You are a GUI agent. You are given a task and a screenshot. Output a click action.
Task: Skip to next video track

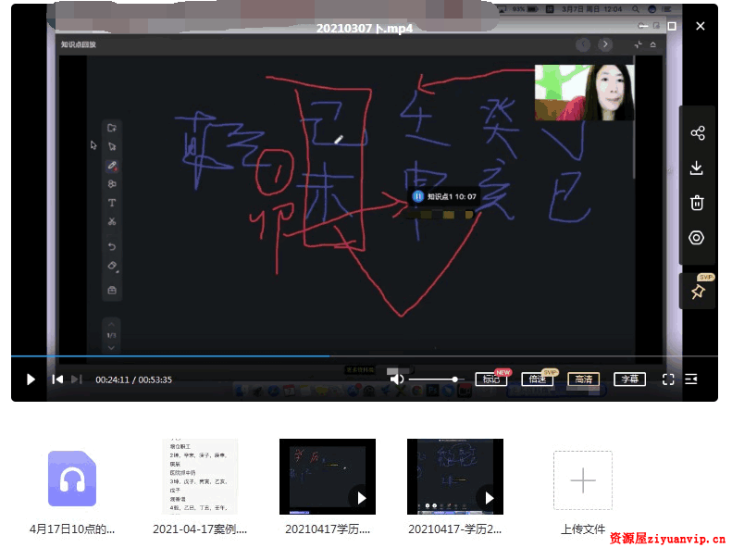tap(77, 380)
